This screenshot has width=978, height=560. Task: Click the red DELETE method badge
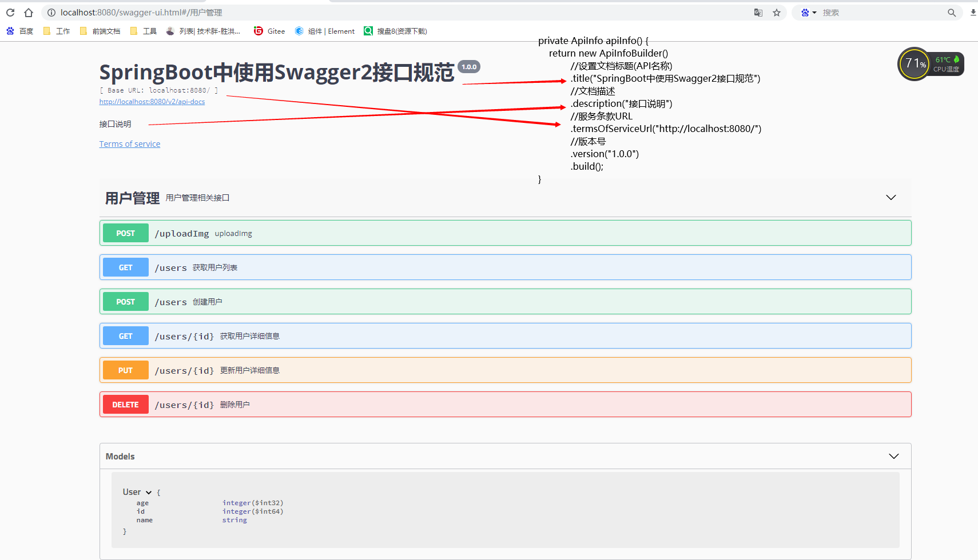pos(126,405)
